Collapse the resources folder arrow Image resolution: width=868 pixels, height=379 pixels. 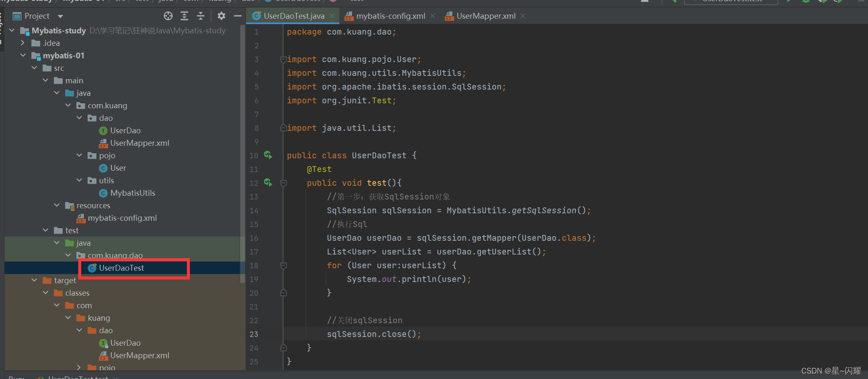57,205
